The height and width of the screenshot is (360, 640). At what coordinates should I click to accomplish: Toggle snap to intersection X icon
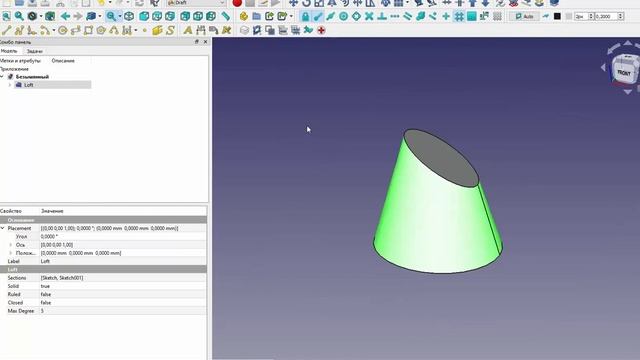369,16
